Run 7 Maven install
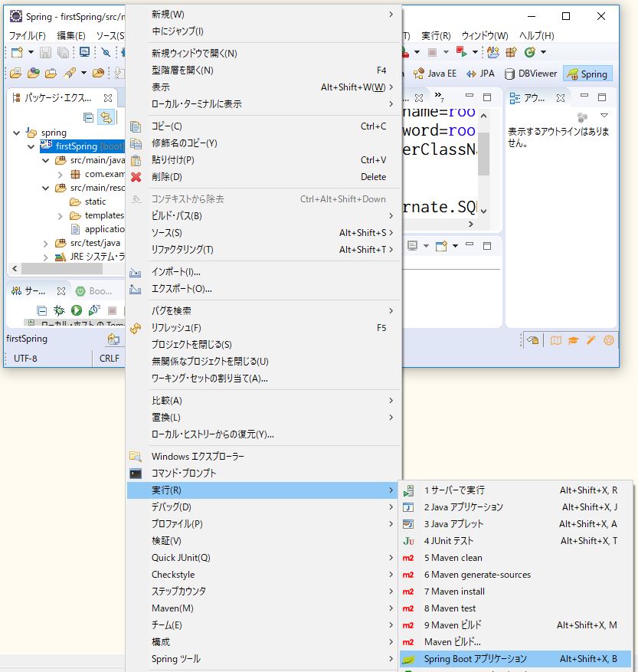Image resolution: width=638 pixels, height=672 pixels. pos(515,592)
